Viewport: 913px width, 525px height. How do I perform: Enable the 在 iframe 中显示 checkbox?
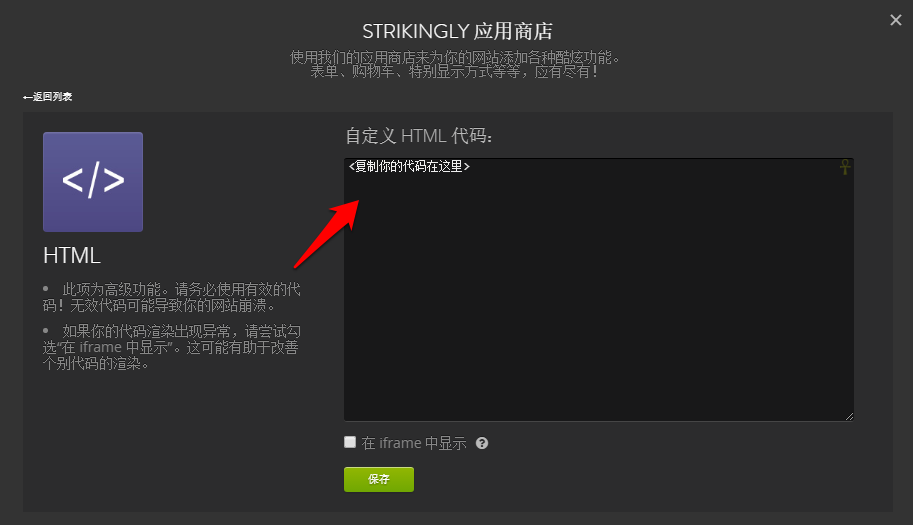(x=350, y=442)
